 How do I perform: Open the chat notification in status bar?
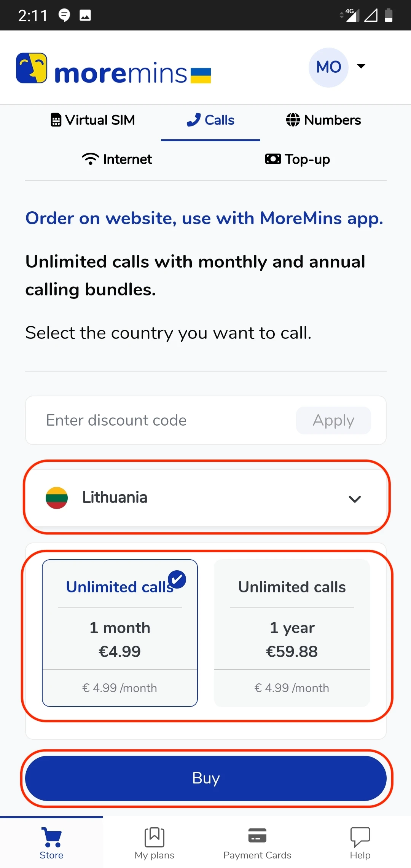click(64, 15)
